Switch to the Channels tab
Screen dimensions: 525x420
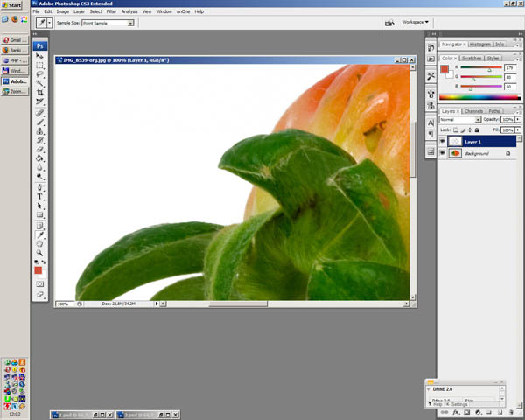coord(473,111)
